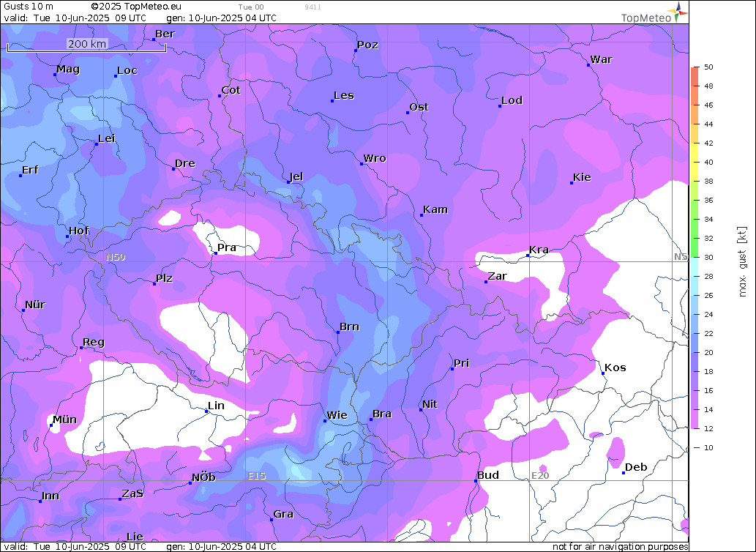Click the 'Tue 00' run label
756x552 pixels.
pos(251,7)
